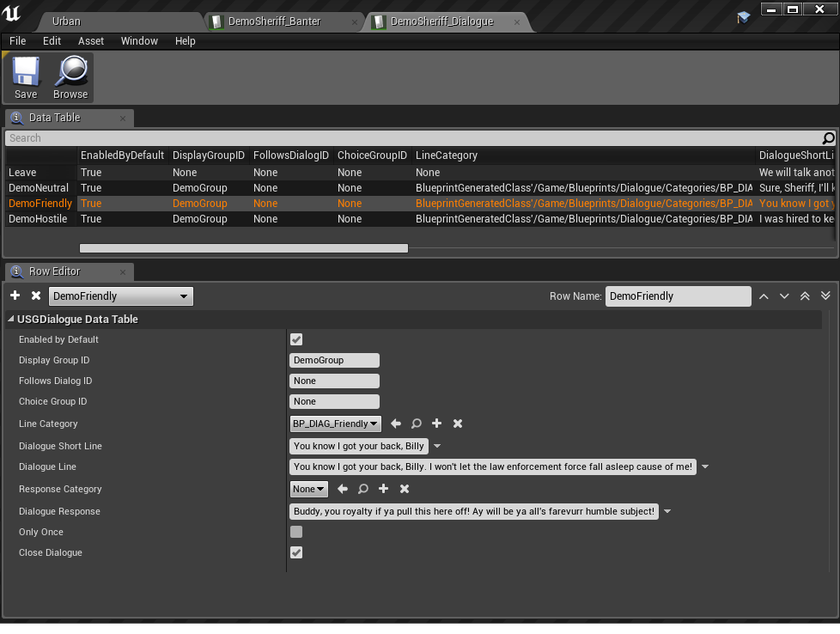Open the File menu
The image size is (840, 634).
click(x=18, y=40)
